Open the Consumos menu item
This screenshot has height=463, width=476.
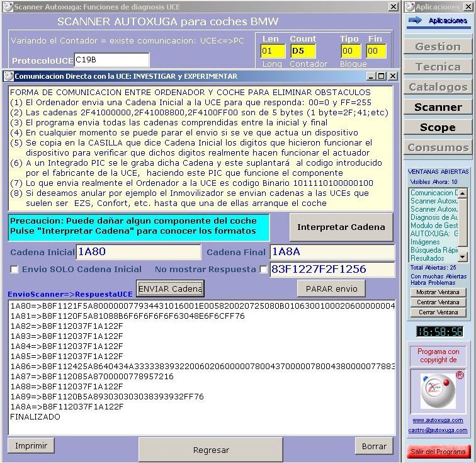(x=438, y=147)
